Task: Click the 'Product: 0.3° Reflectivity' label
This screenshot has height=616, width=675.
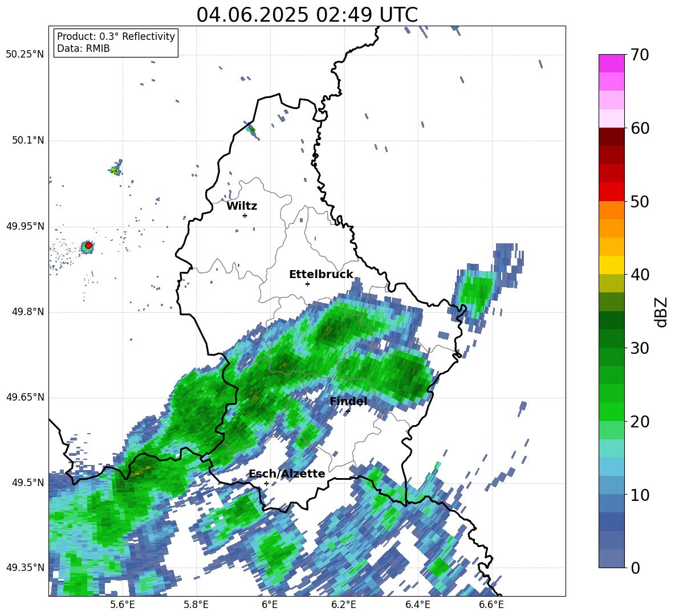Action: (x=116, y=36)
